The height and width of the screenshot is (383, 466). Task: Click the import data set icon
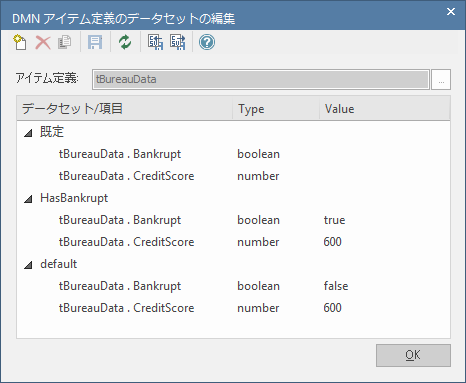pos(155,42)
